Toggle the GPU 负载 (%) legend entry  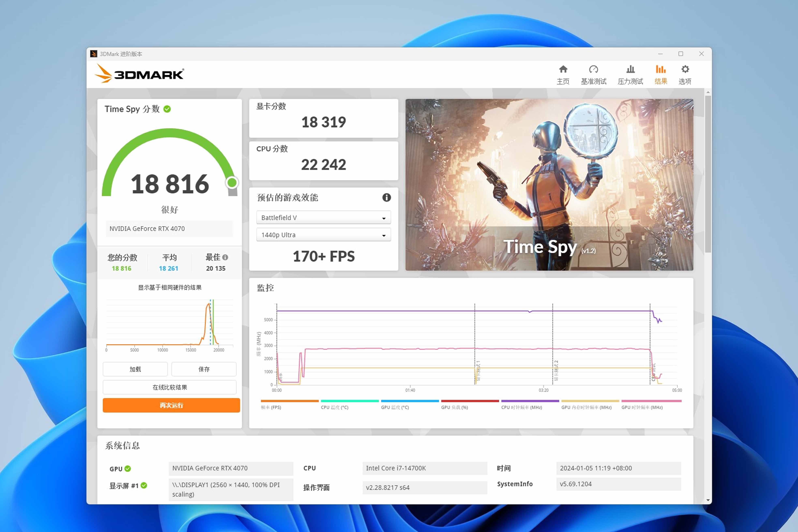click(470, 405)
